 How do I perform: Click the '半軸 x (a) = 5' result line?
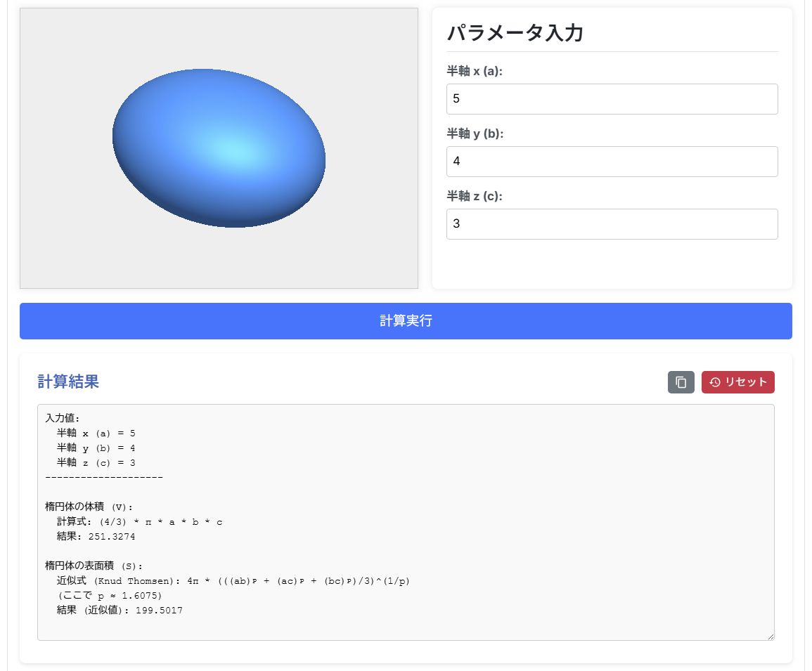96,434
